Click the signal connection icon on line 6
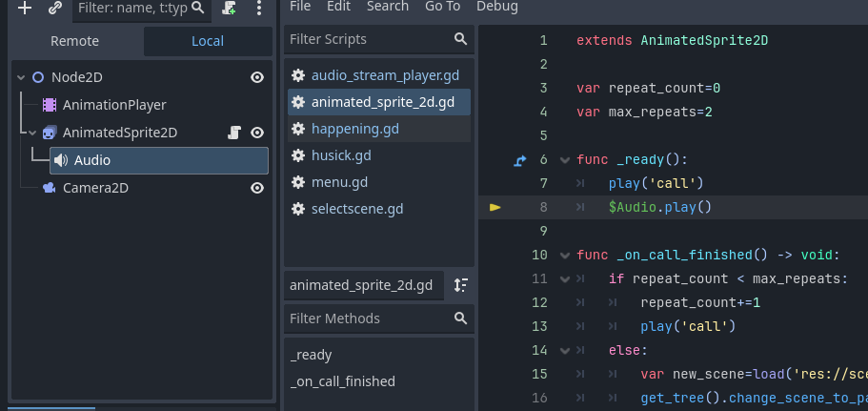Screen dimensions: 868x411 point(520,160)
